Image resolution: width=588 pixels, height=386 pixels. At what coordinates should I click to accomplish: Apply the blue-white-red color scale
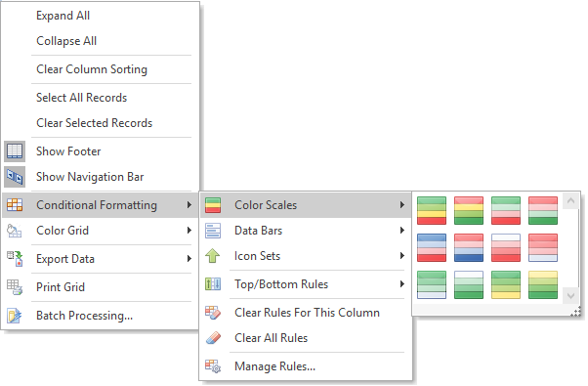coord(432,247)
